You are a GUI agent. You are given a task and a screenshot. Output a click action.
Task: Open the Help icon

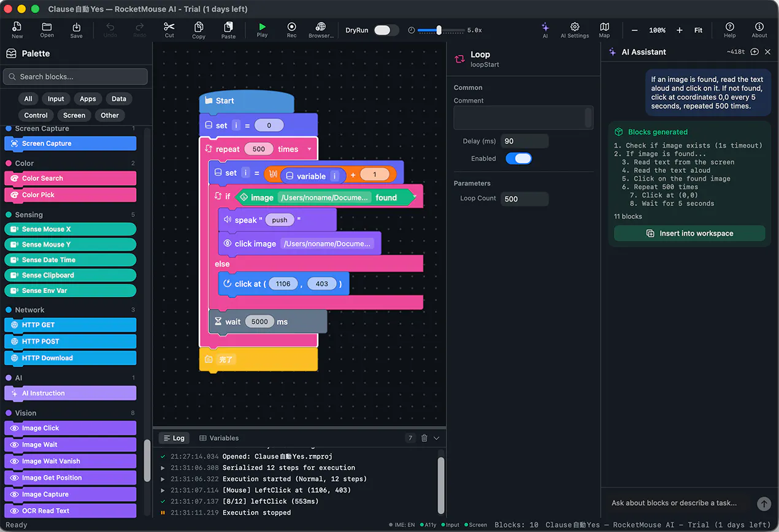tap(730, 29)
